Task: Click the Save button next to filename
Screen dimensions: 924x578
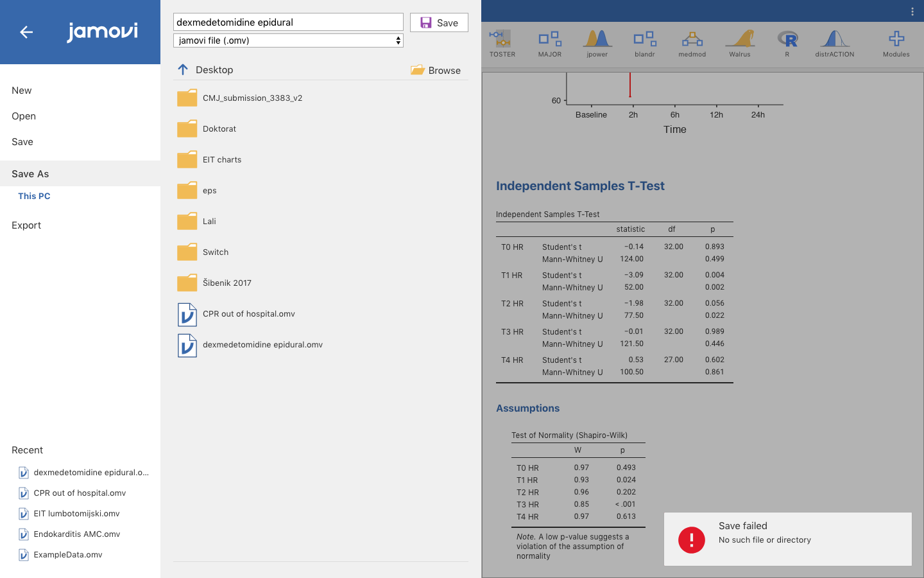Action: pos(439,22)
